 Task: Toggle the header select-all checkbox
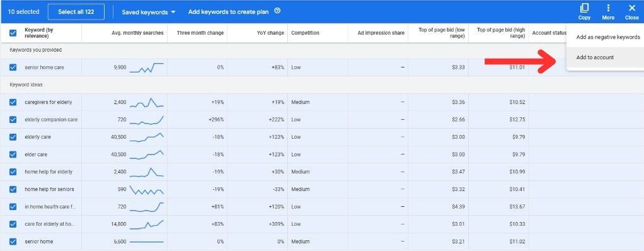click(13, 33)
